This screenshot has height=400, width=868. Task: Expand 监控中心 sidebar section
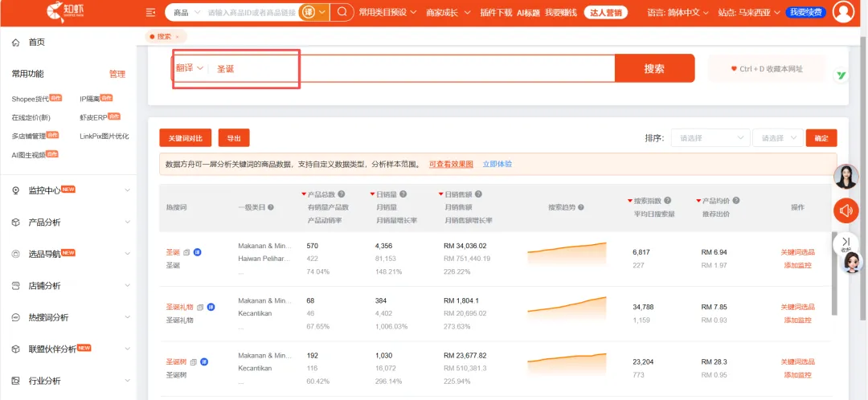72,190
